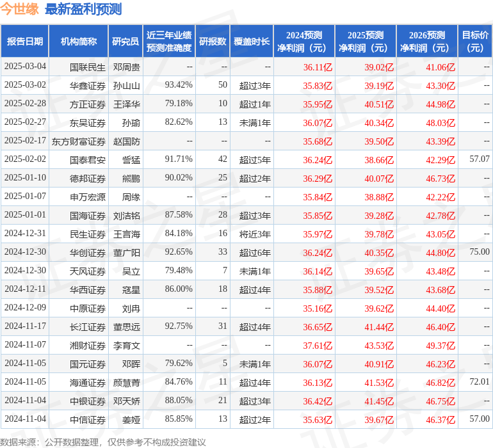
Task: Select the 2024预测净利润 column header
Action: tap(304, 41)
